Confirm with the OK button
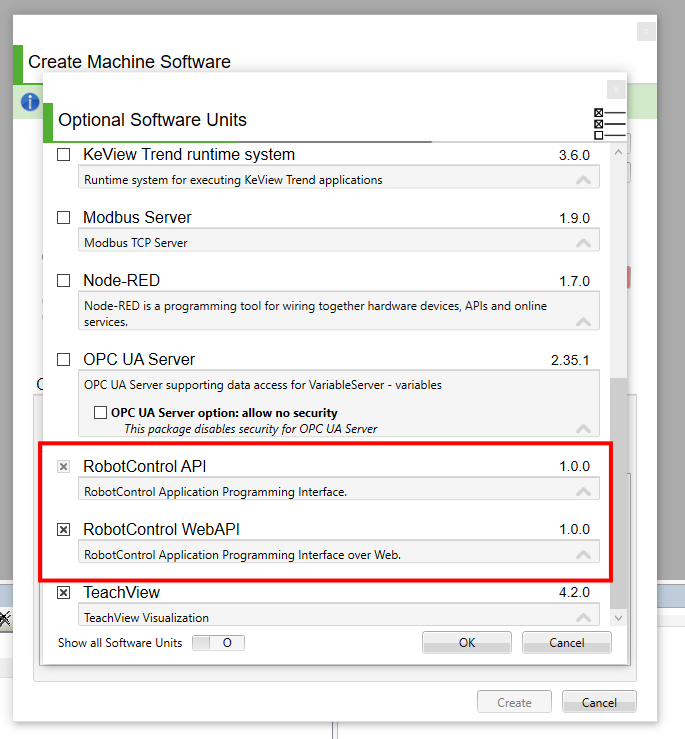 [x=467, y=643]
